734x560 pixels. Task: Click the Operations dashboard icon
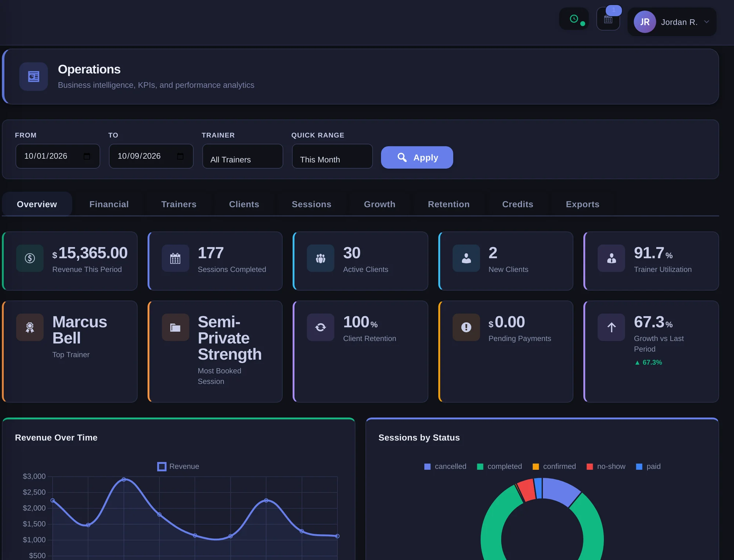pyautogui.click(x=33, y=76)
